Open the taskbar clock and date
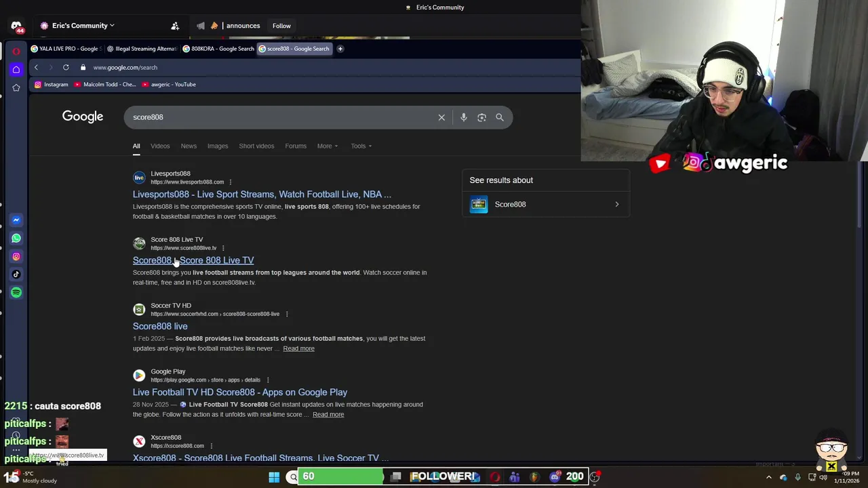This screenshot has width=868, height=488. [846, 477]
